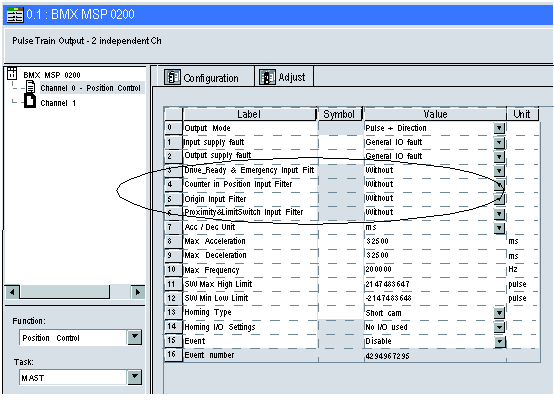Viewport: 554px width, 404px height.
Task: Select row number 0 header
Action: pos(173,128)
